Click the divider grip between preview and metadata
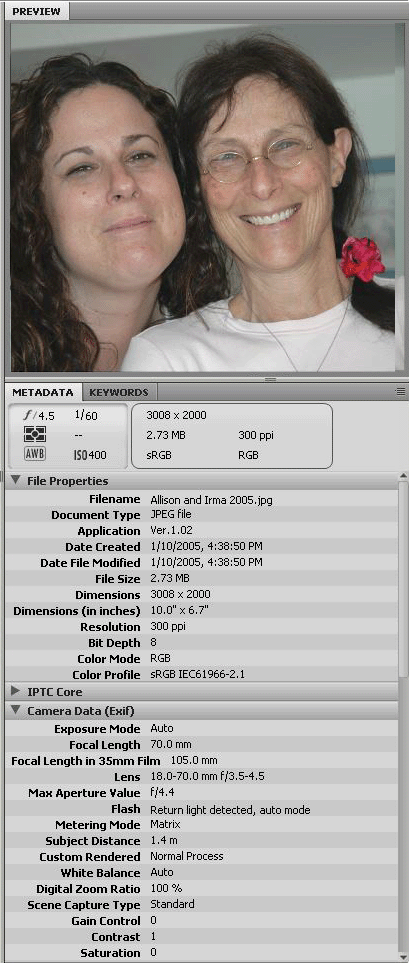 pyautogui.click(x=270, y=380)
